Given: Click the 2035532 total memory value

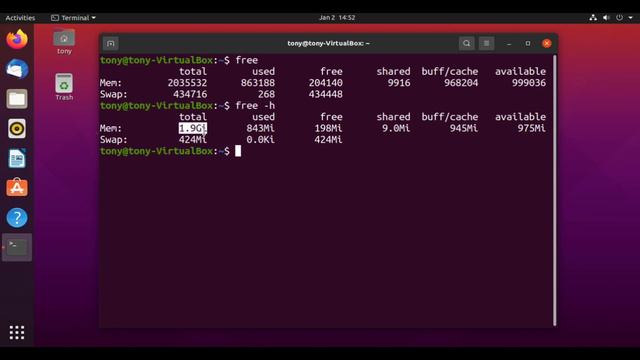Looking at the screenshot, I should [x=187, y=83].
